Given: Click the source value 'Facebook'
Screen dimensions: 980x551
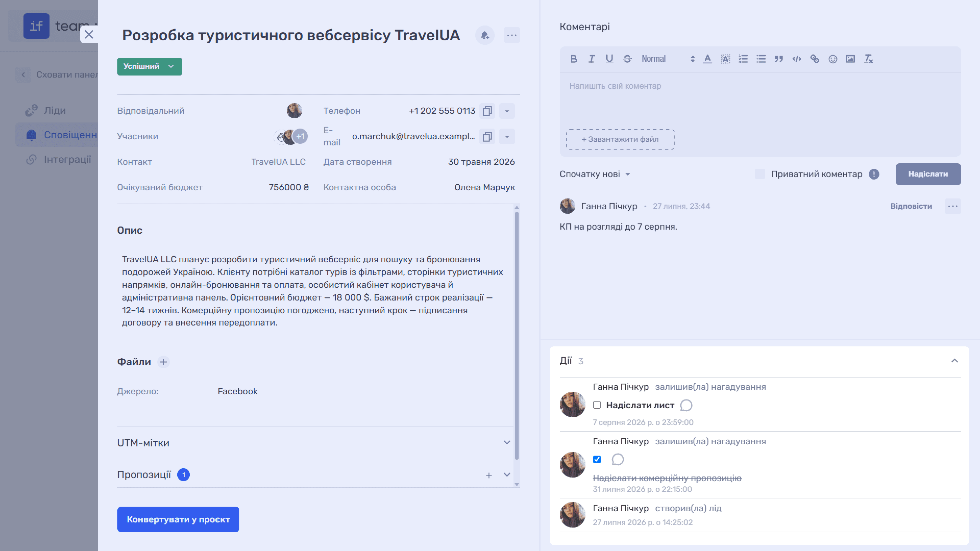Looking at the screenshot, I should 237,392.
